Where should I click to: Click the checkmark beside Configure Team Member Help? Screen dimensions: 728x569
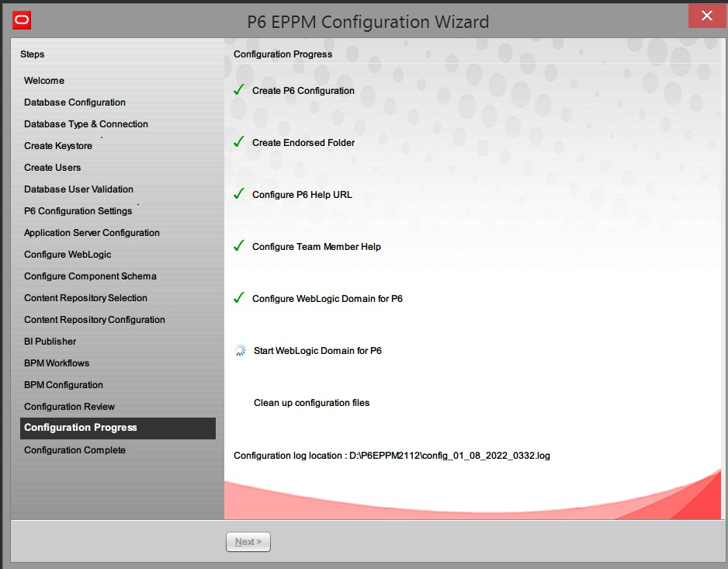click(239, 246)
